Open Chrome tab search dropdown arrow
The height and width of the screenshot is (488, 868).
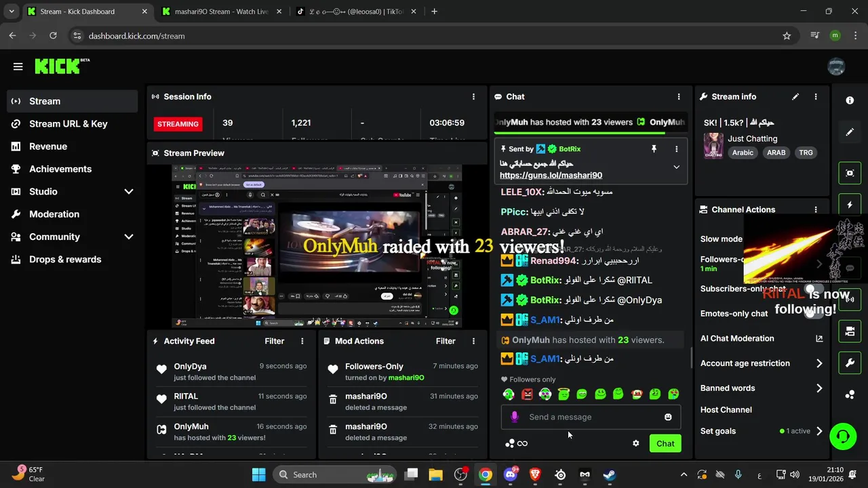pyautogui.click(x=11, y=12)
